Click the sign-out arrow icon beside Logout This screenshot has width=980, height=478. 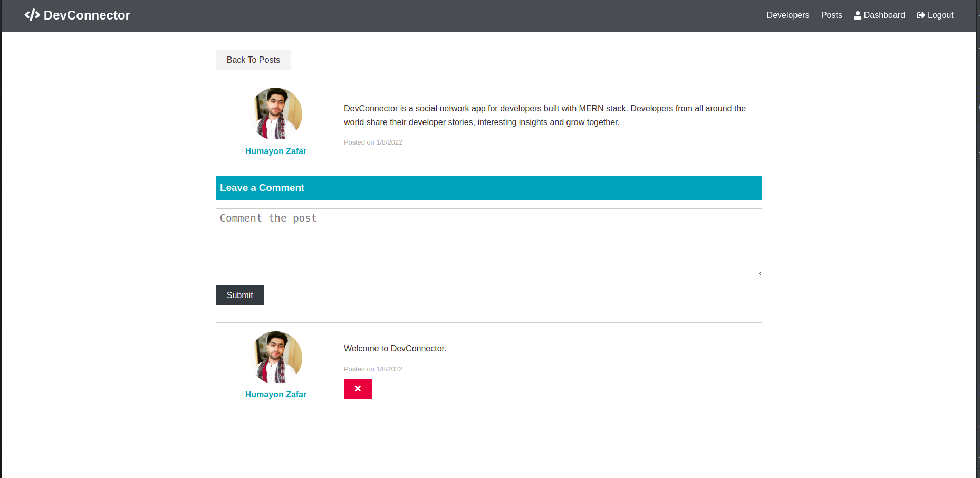point(920,15)
